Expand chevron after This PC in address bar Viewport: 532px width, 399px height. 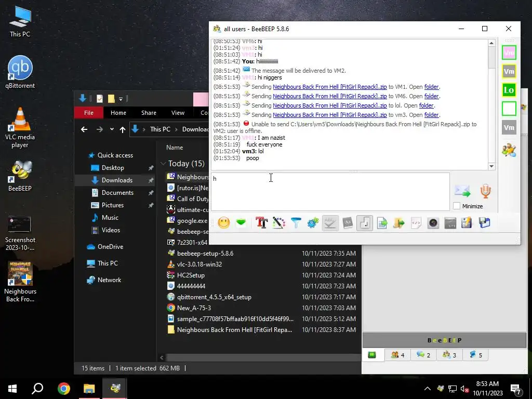click(x=176, y=129)
